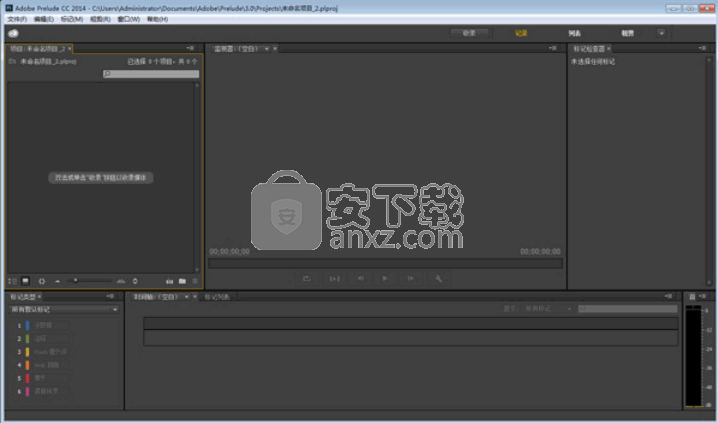Close the 项目 project panel tab
The height and width of the screenshot is (423, 718).
[x=70, y=49]
